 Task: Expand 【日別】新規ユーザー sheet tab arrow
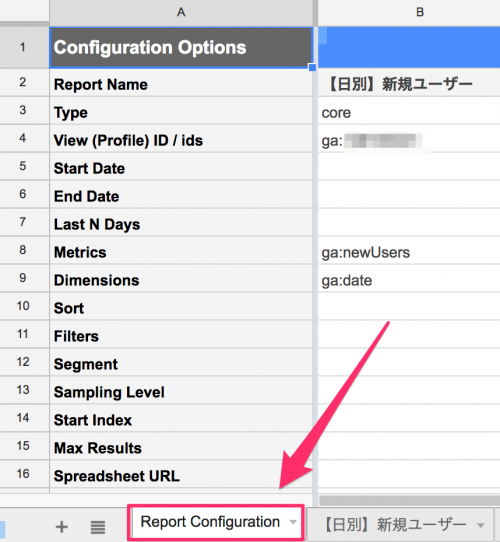coord(481,525)
